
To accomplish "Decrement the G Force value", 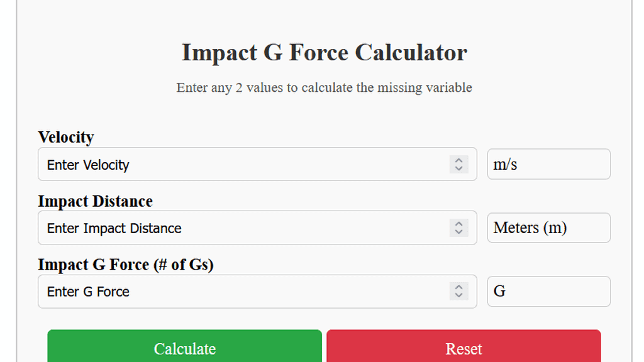I will point(458,295).
